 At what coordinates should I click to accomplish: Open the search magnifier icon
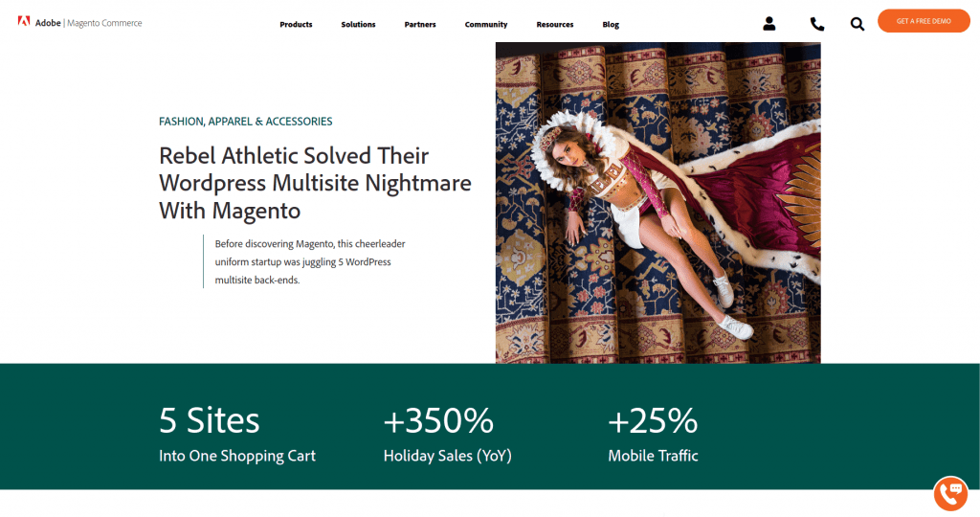point(857,24)
